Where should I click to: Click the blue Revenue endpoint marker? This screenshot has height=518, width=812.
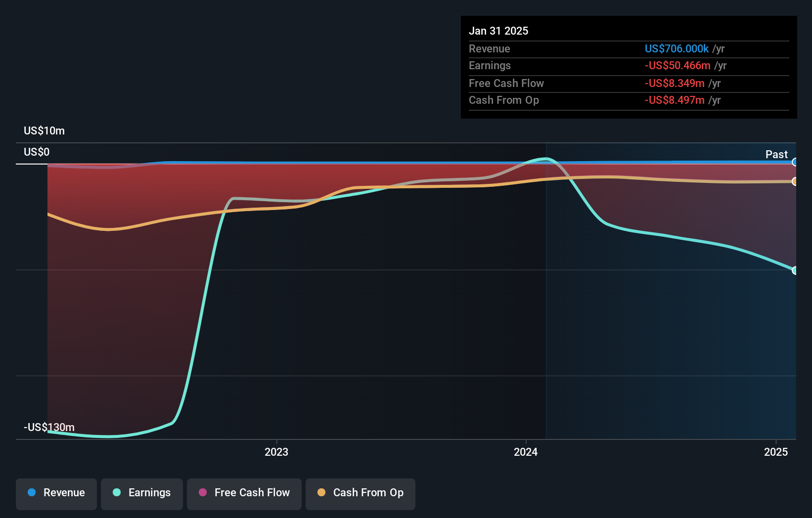(x=795, y=162)
